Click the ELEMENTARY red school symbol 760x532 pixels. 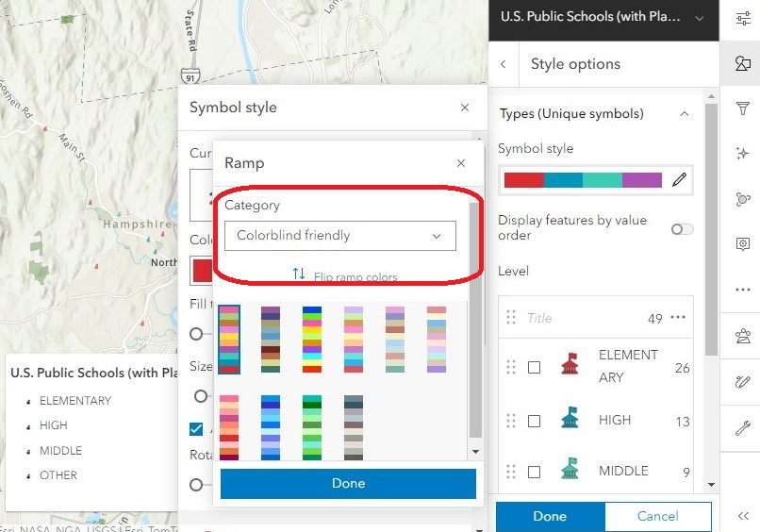pos(570,364)
